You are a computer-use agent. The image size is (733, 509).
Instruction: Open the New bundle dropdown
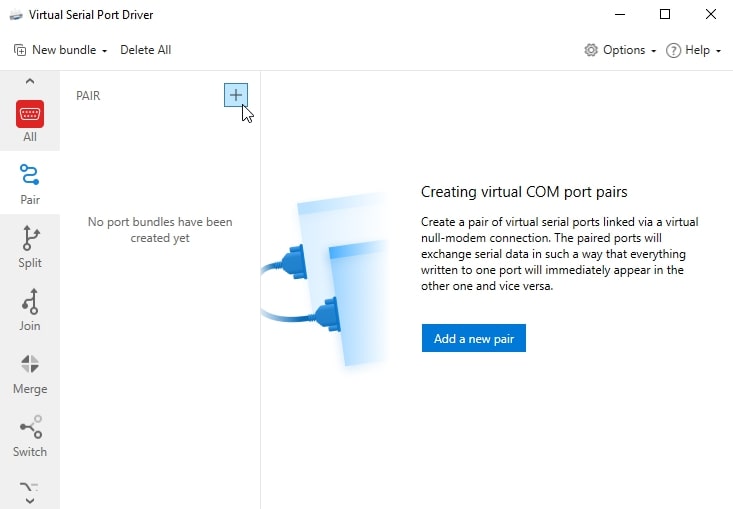60,50
